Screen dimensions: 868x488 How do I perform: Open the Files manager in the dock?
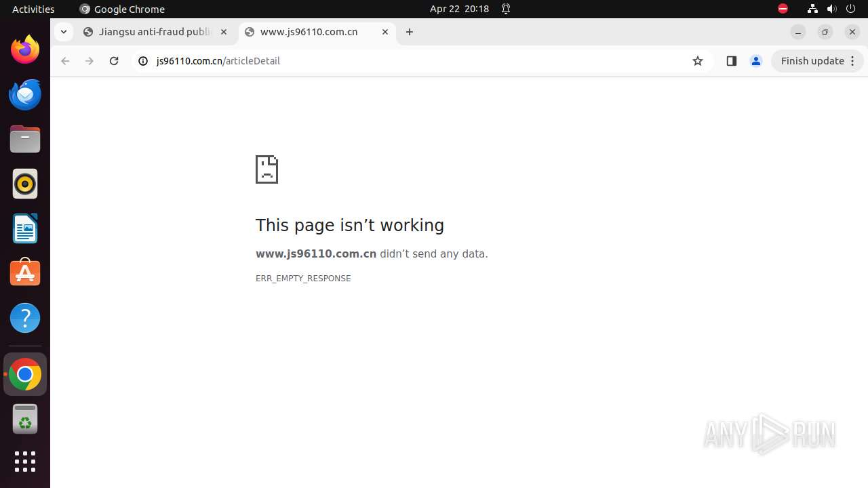25,139
